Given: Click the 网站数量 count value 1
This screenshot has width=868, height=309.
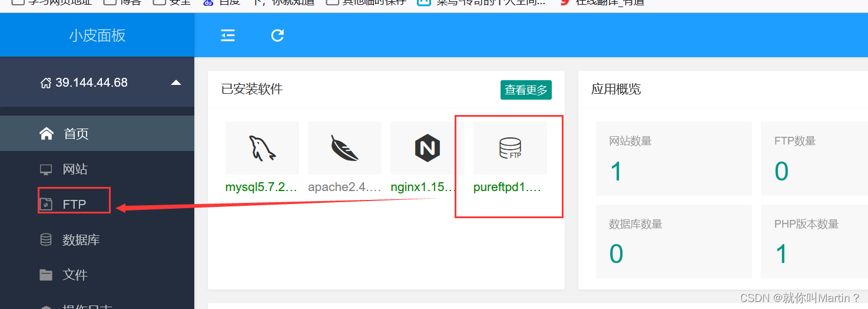Looking at the screenshot, I should (x=616, y=172).
